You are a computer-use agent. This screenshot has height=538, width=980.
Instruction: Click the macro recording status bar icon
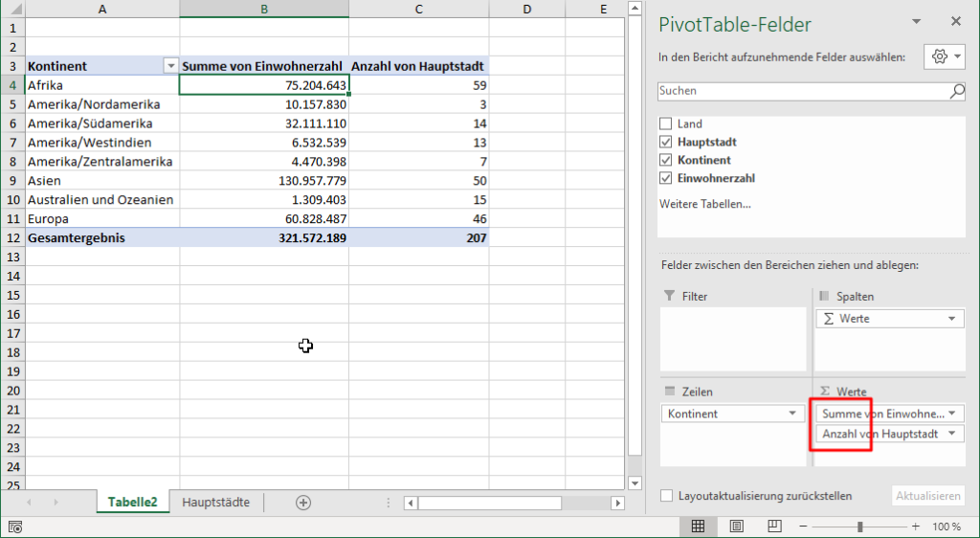[15, 527]
